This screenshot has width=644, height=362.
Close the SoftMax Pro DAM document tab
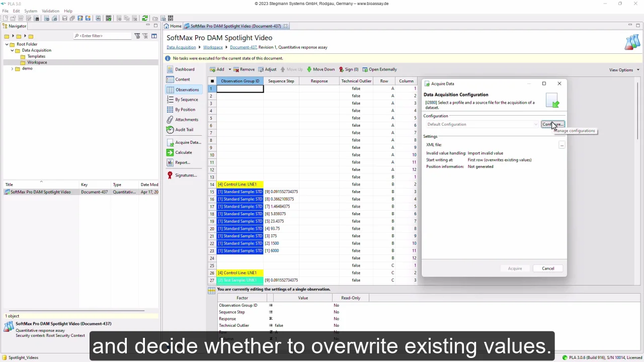(x=285, y=26)
